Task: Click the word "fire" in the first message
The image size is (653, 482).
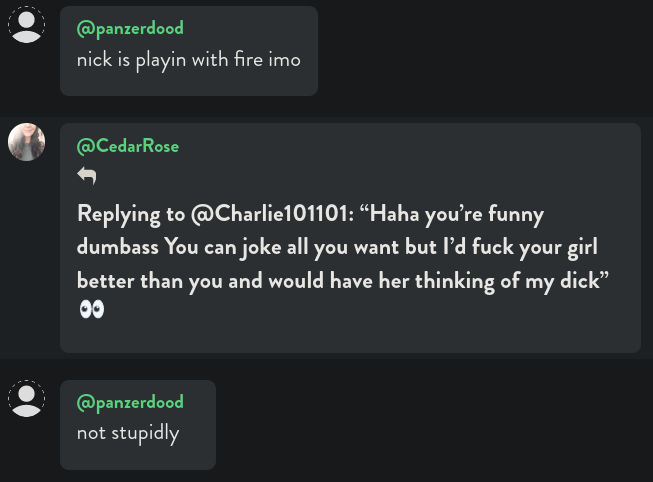Action: coord(249,59)
